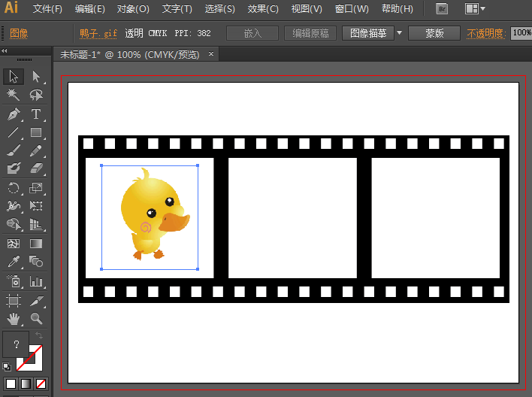
Task: Open the 文字(T) menu
Action: 177,9
